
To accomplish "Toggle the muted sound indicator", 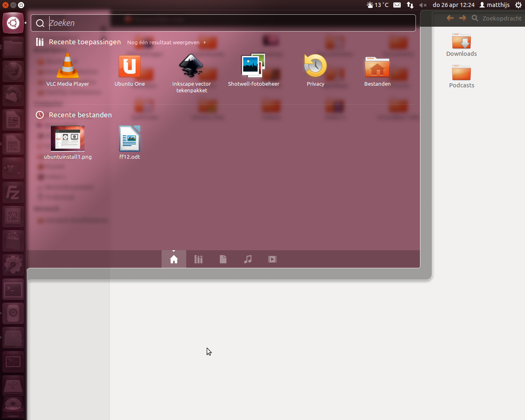I will tap(423, 5).
